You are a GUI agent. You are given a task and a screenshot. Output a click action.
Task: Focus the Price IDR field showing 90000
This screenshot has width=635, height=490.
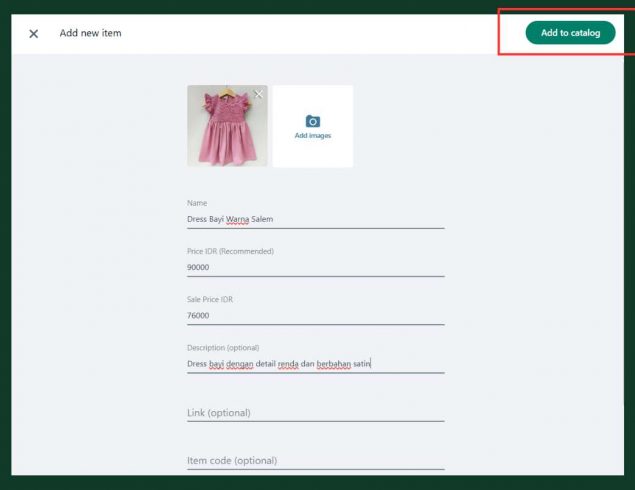[315, 268]
